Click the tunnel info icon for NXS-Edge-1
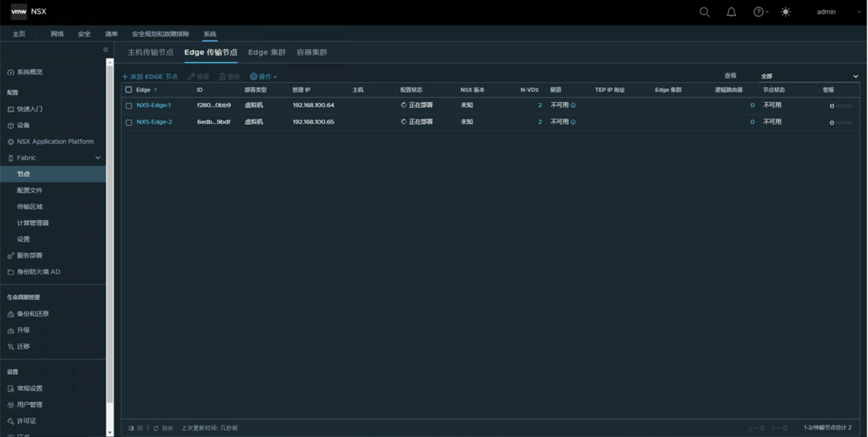 pos(573,105)
